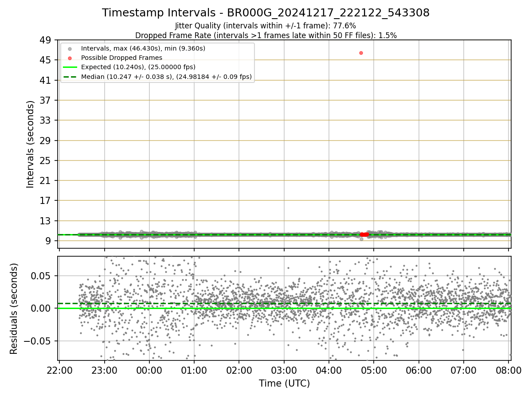Click the 9 tick on the intervals axis
Image resolution: width=532 pixels, height=399 pixels.
coord(48,241)
